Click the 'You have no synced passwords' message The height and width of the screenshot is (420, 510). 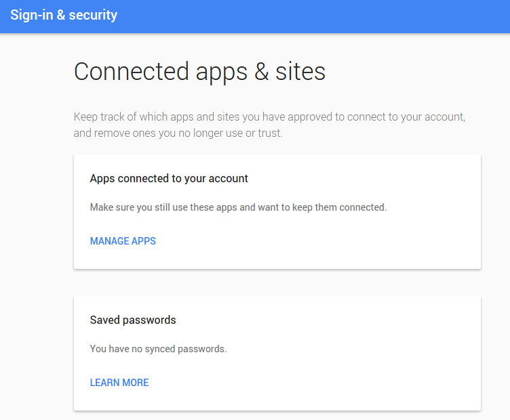pos(158,350)
